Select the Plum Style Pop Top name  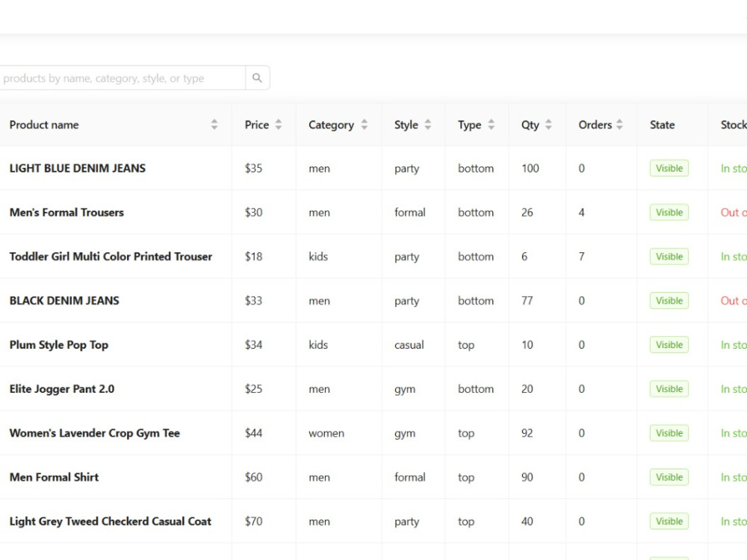pos(59,345)
